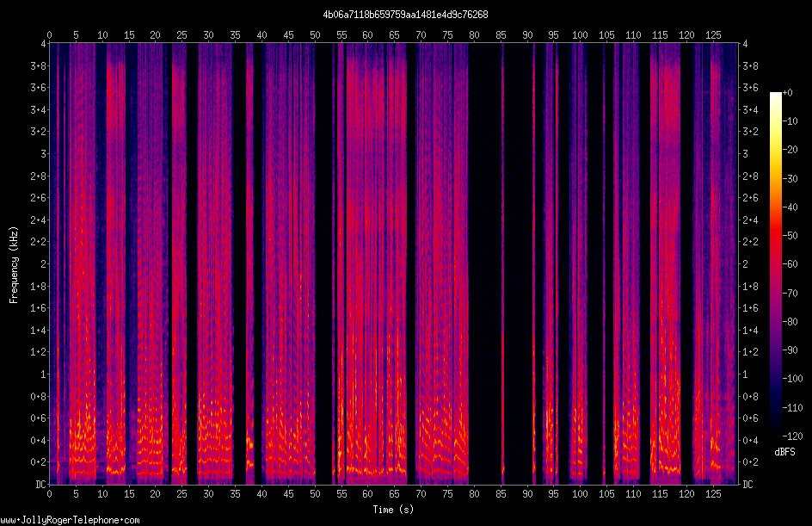Select the "-120" value on the dBFS scale
812x526 pixels.
click(x=792, y=436)
